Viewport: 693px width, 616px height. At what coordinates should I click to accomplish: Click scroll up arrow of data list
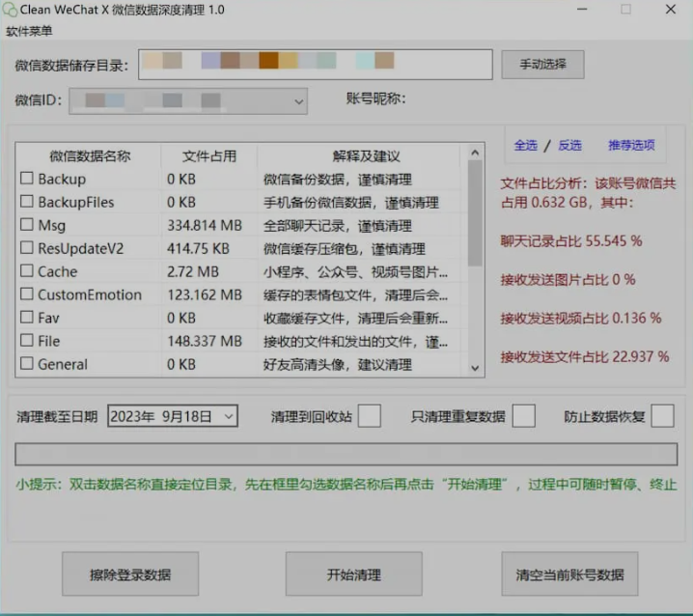pyautogui.click(x=475, y=153)
